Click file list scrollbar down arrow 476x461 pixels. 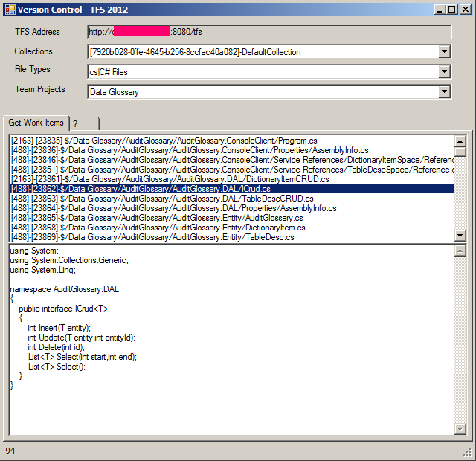(x=460, y=236)
